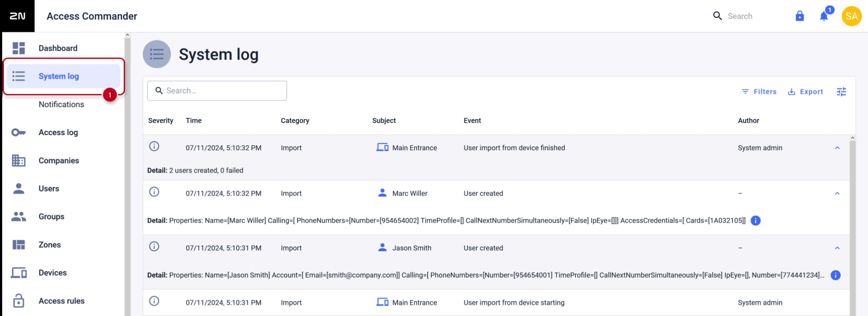
Task: Open Devices in the sidebar
Action: tap(53, 273)
